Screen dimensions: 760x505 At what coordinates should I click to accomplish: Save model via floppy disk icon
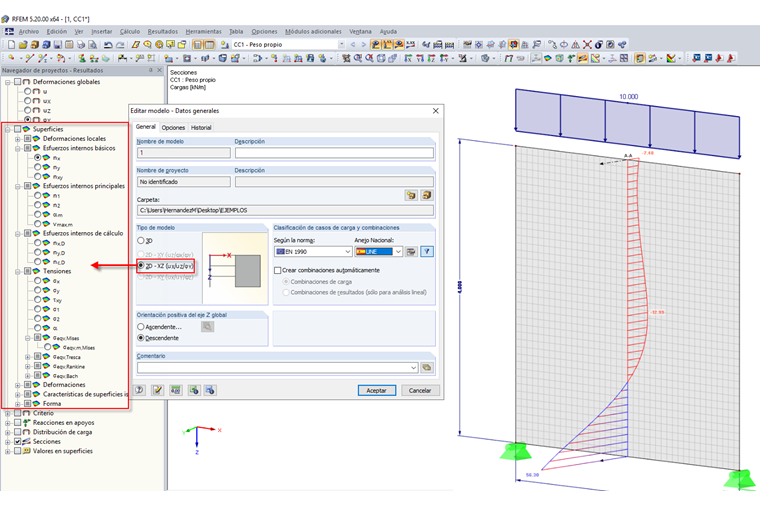point(58,45)
